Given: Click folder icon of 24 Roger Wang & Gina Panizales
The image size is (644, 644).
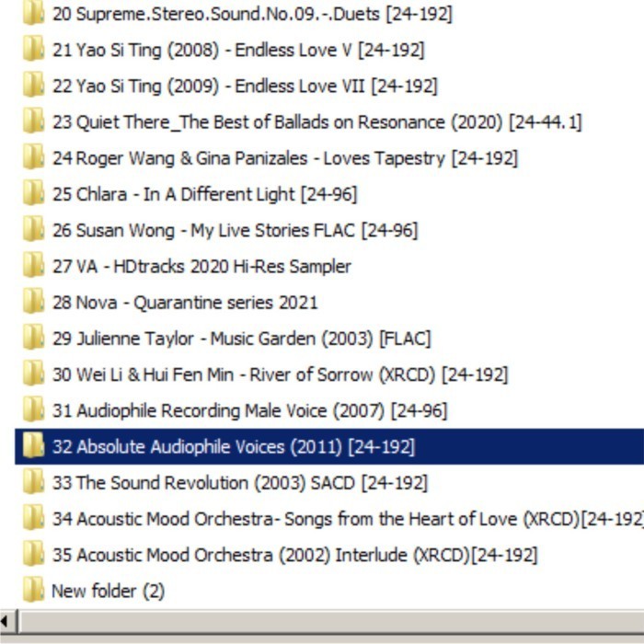Looking at the screenshot, I should click(x=33, y=158).
